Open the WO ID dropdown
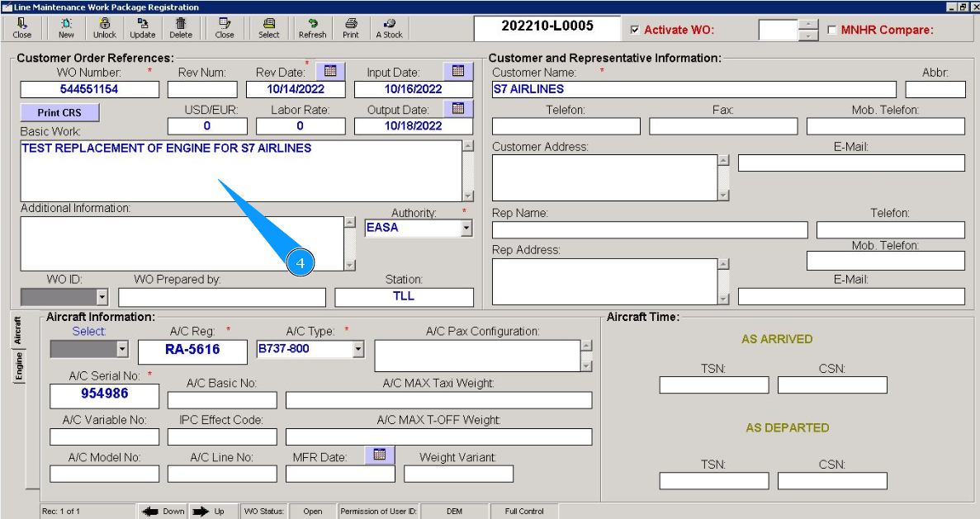 102,297
